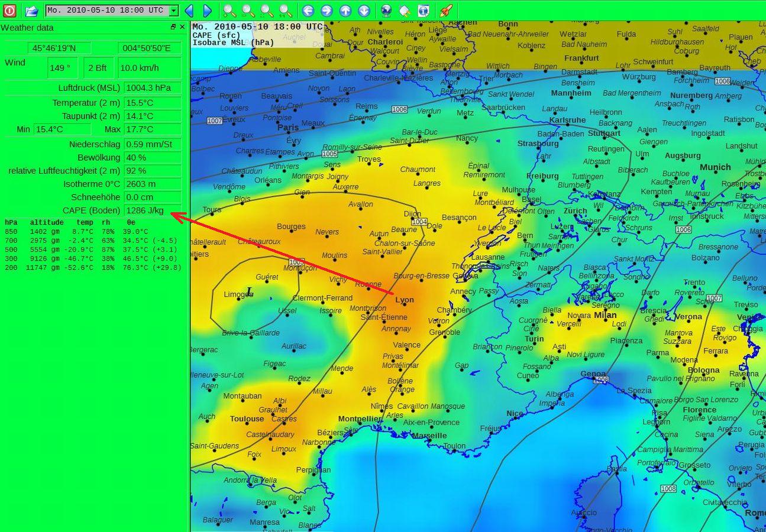Click the cloud cover value 40 %

[153, 158]
